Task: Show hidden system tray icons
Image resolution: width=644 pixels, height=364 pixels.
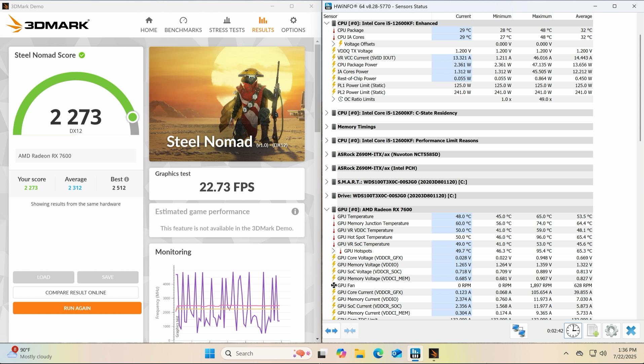Action: tap(566, 354)
